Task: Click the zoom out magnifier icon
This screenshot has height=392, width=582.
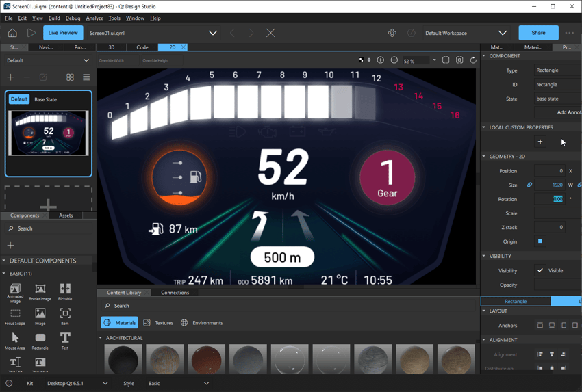Action: pos(394,60)
